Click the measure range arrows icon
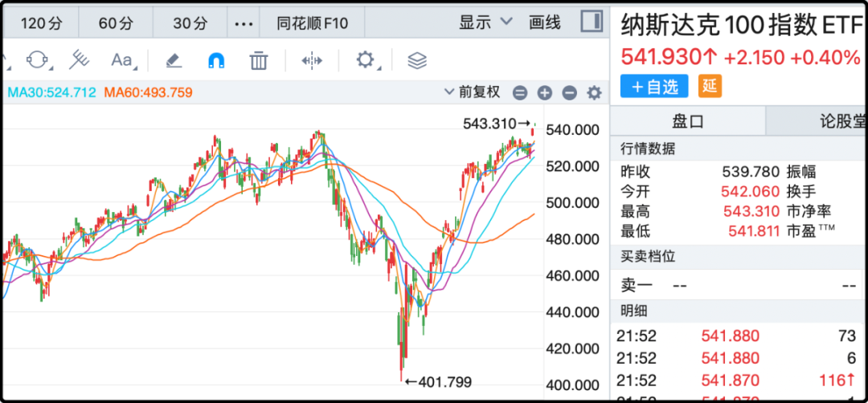This screenshot has width=868, height=403. (x=311, y=60)
